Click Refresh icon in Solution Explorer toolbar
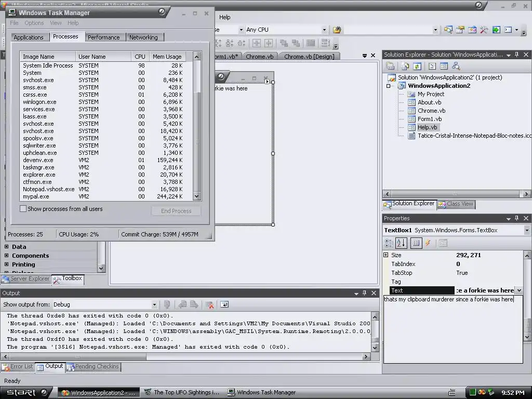The image size is (532, 399). (x=417, y=66)
